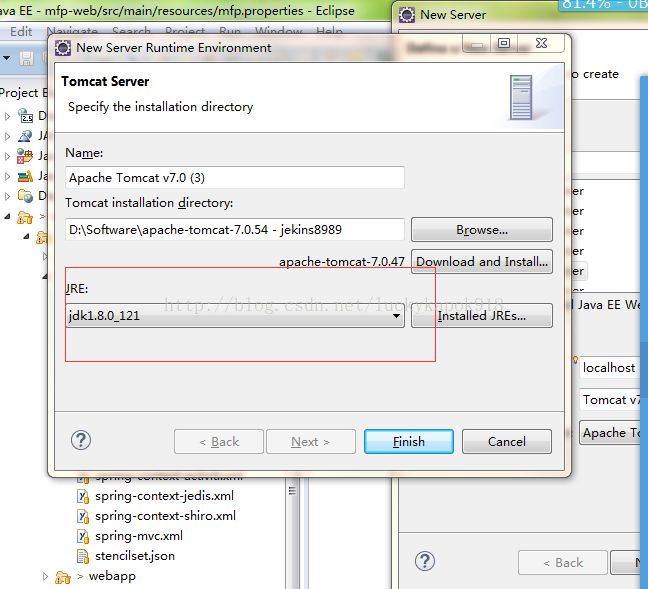Click the expanded source folder icon
The width and height of the screenshot is (648, 589).
(x=25, y=217)
